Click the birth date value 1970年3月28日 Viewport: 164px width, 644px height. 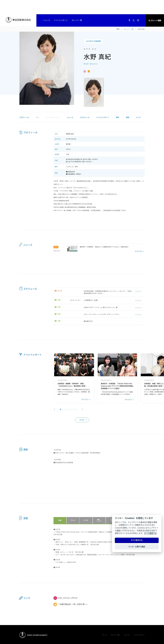[71, 139]
